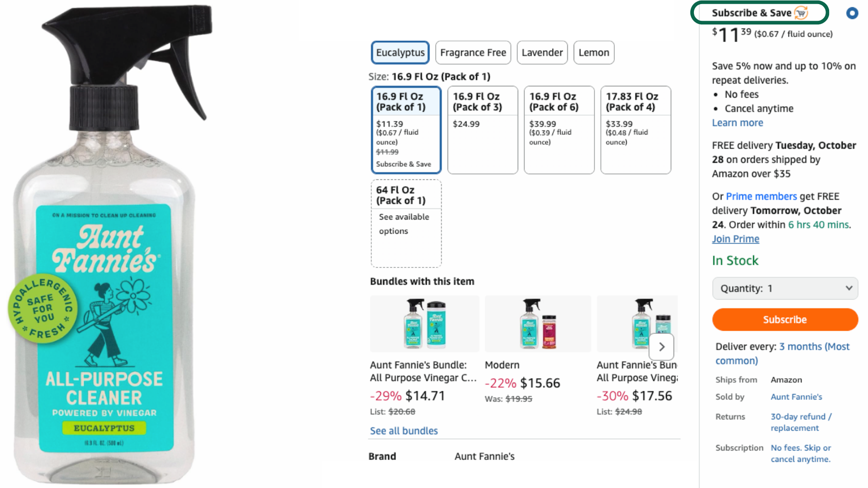Select the Eucalyptus scent option
The height and width of the screenshot is (488, 868).
pyautogui.click(x=400, y=52)
